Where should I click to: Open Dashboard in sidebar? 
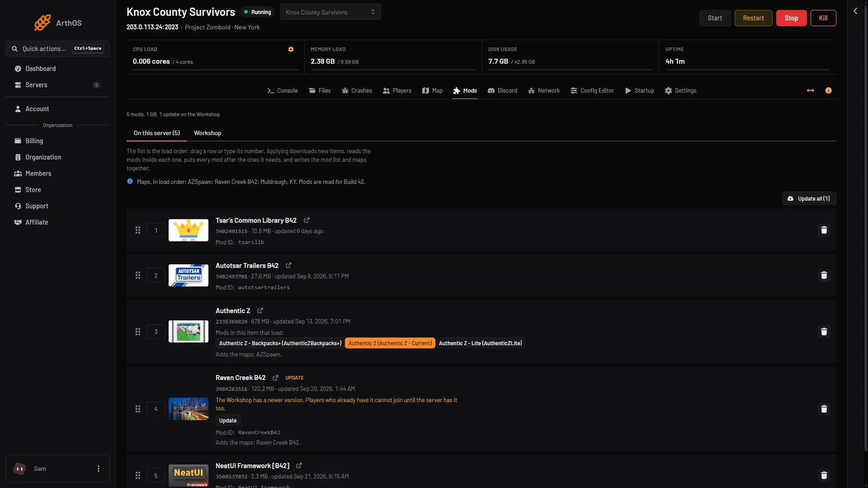pos(57,69)
